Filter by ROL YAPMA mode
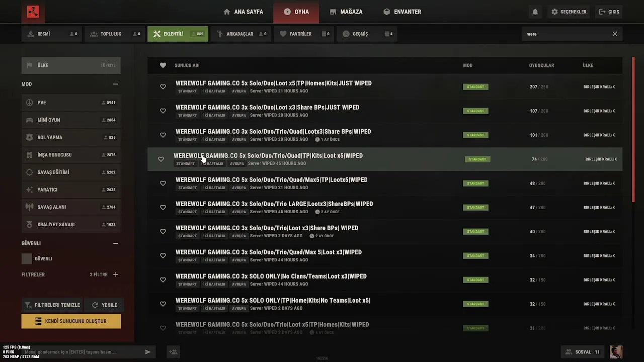644x362 pixels. 71,137
